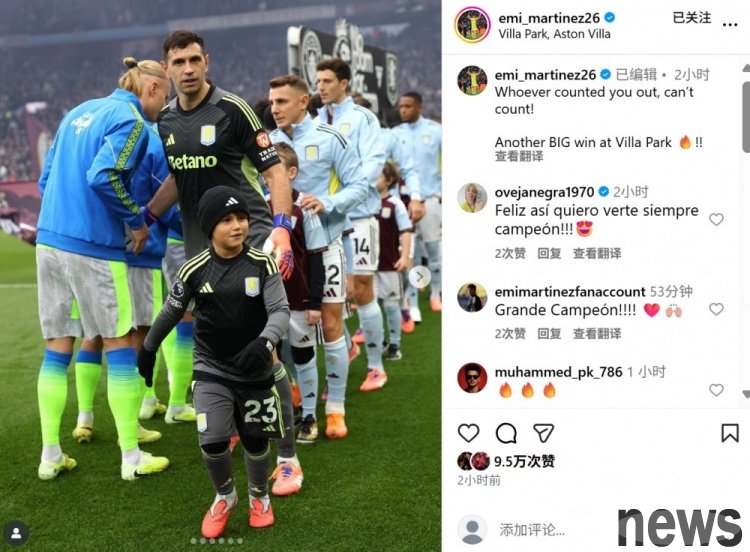Image resolution: width=750 pixels, height=552 pixels.
Task: Advance to next photo with arrow
Action: pos(419,276)
